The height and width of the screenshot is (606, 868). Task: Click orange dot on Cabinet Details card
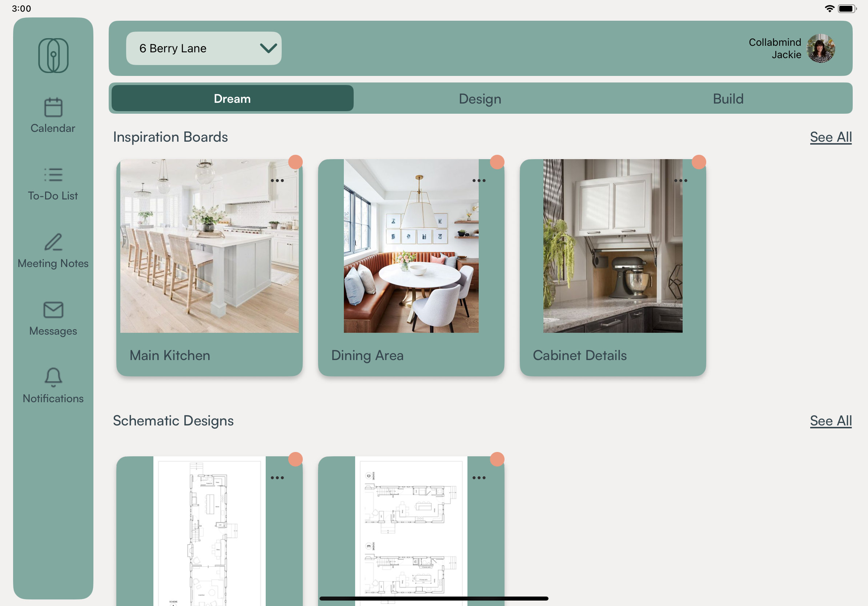[699, 162]
